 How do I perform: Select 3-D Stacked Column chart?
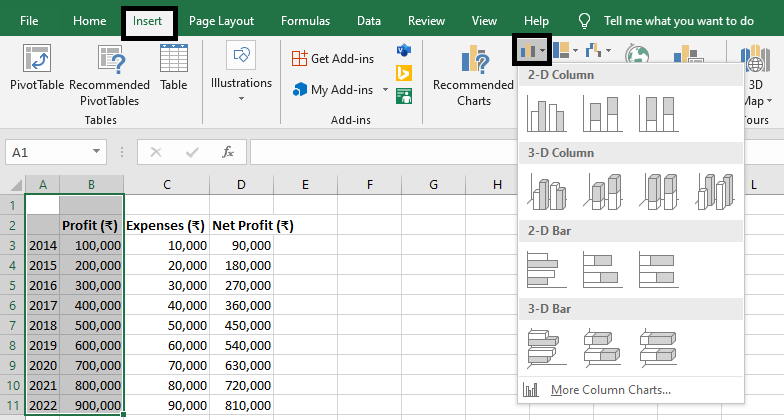(602, 192)
